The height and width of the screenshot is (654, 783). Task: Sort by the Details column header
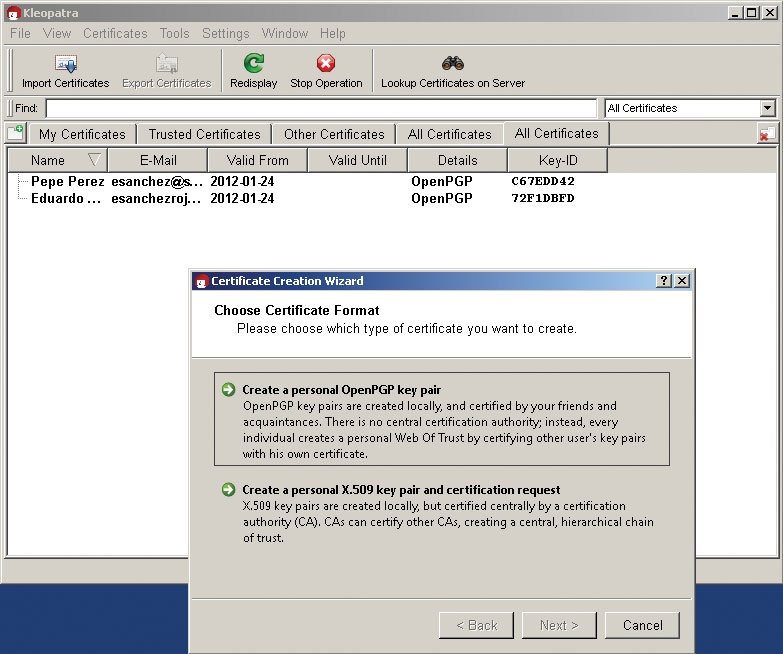pyautogui.click(x=457, y=160)
